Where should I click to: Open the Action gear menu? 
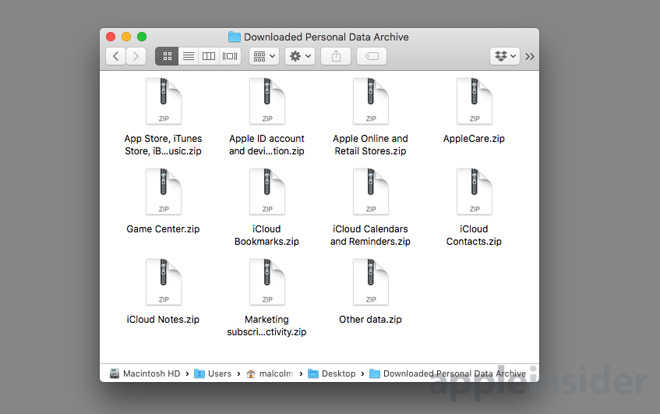pyautogui.click(x=300, y=56)
